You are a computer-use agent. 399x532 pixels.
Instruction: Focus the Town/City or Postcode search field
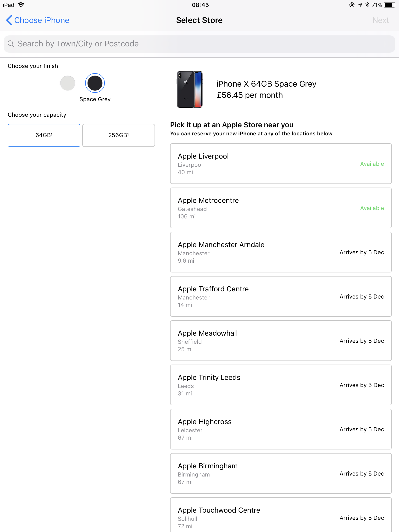(x=199, y=44)
